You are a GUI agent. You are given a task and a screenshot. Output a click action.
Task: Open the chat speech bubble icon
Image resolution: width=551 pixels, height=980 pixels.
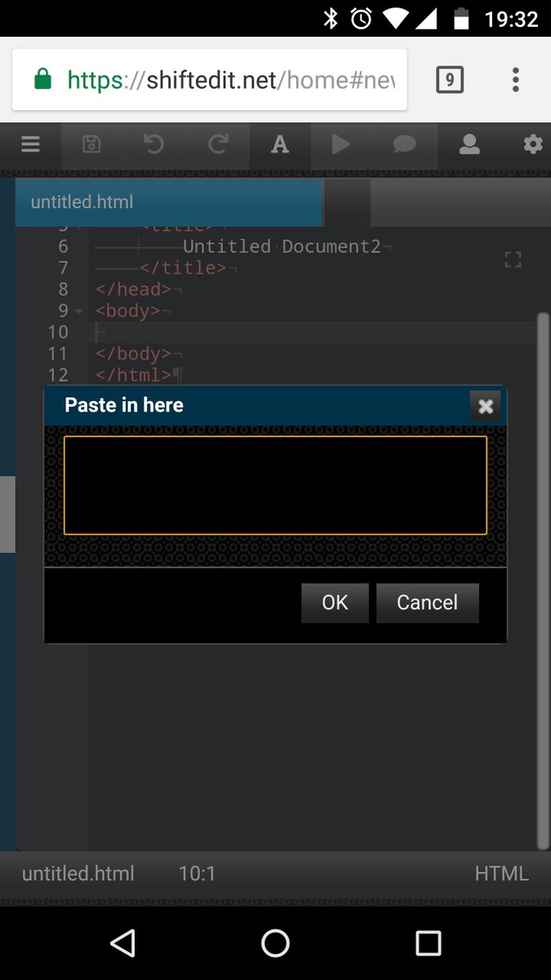(x=404, y=145)
